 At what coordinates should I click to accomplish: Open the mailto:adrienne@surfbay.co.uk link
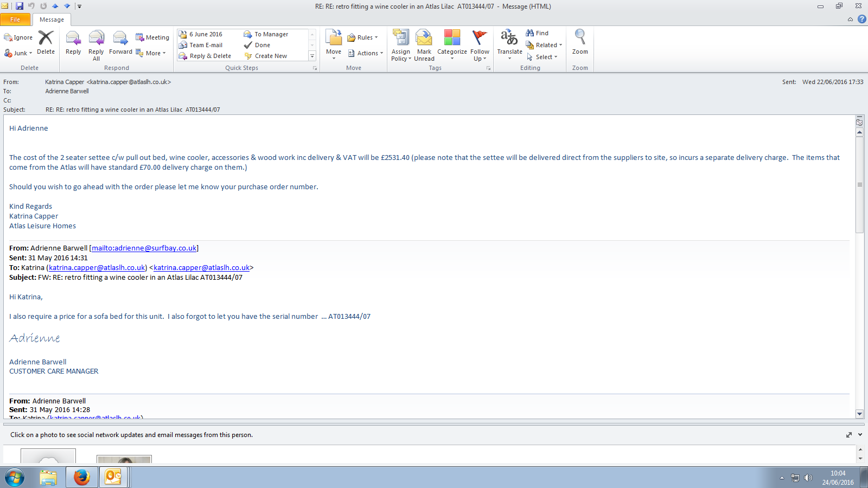pyautogui.click(x=144, y=248)
